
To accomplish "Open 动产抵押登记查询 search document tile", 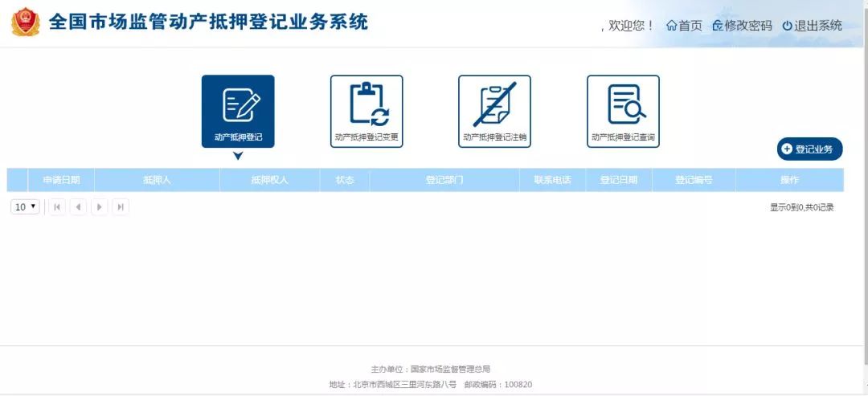I will pyautogui.click(x=624, y=111).
